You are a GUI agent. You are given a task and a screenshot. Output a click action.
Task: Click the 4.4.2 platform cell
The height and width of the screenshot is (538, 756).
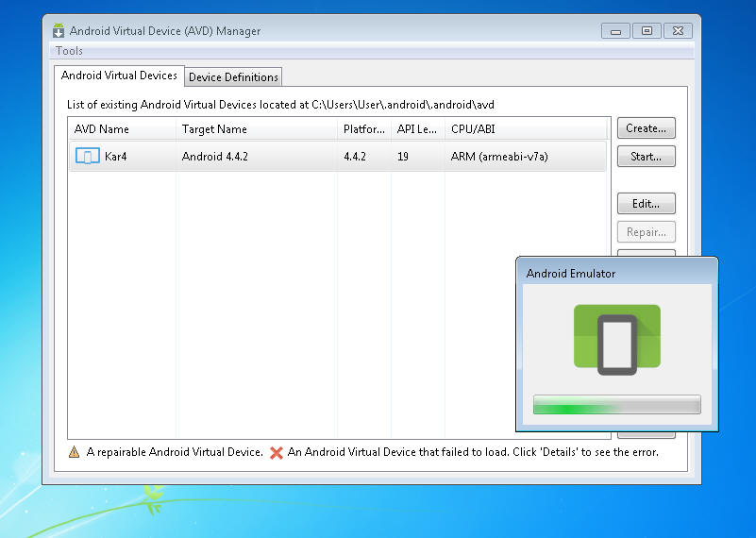click(x=355, y=157)
